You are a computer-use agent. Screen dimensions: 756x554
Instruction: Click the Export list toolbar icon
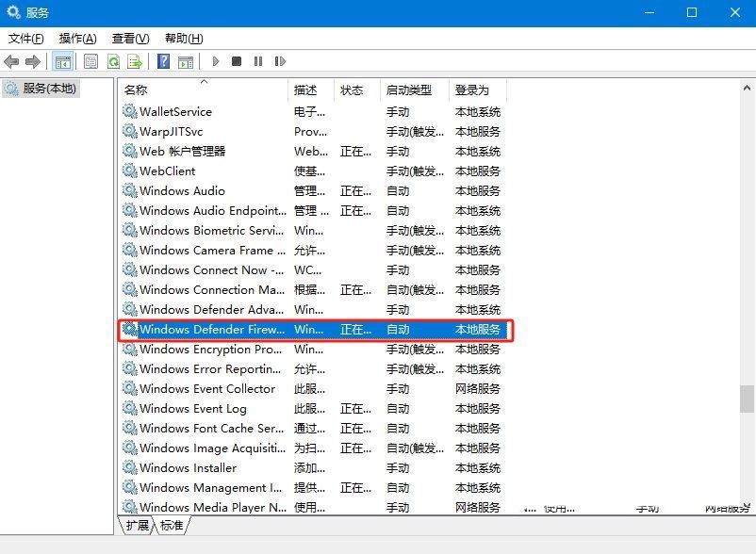(135, 61)
